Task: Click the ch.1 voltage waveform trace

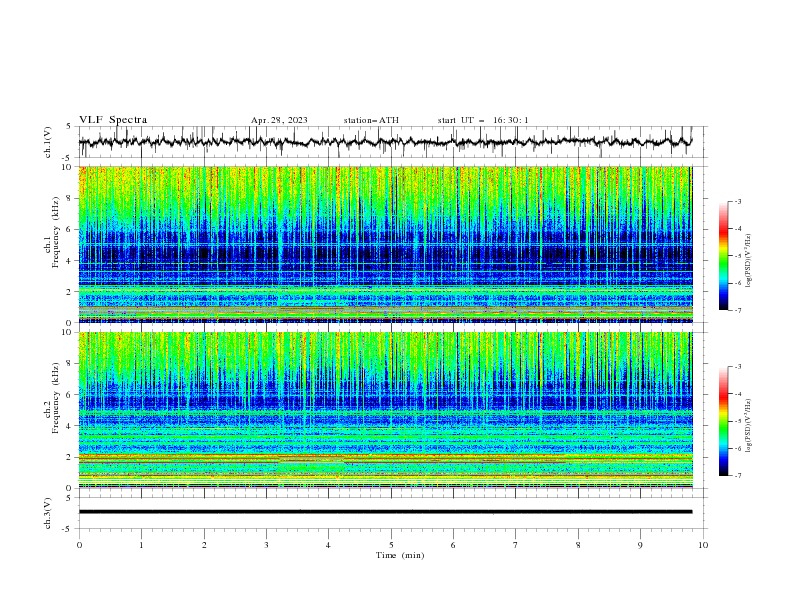Action: (x=385, y=142)
